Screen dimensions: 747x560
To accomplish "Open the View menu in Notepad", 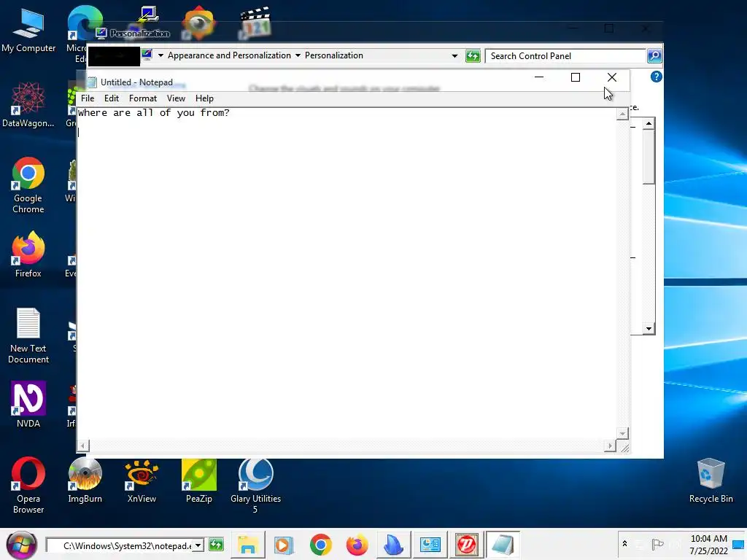I will pos(176,98).
